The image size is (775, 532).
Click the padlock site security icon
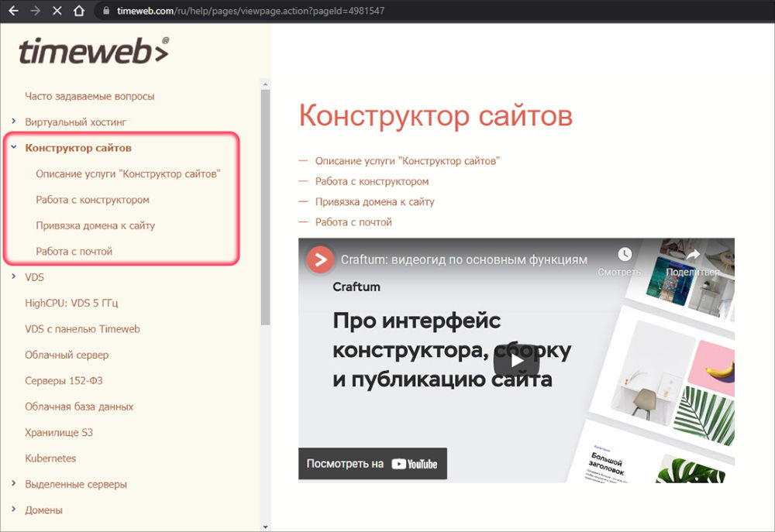pyautogui.click(x=105, y=10)
